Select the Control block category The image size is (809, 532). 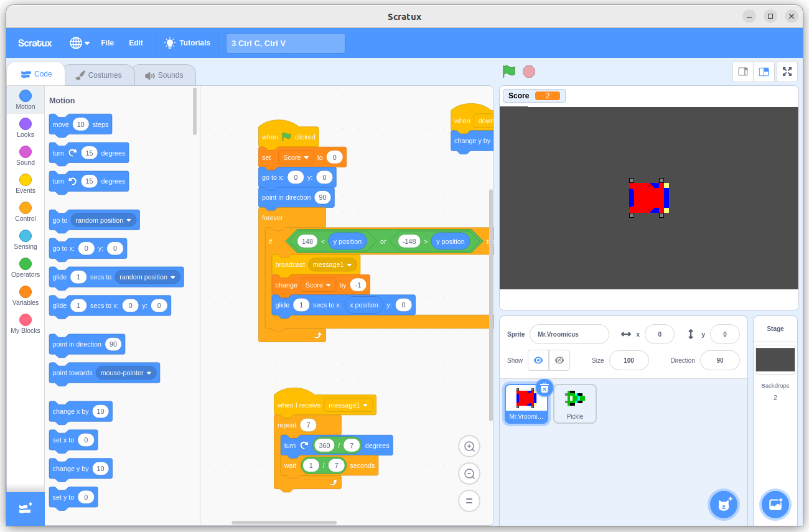pyautogui.click(x=26, y=212)
